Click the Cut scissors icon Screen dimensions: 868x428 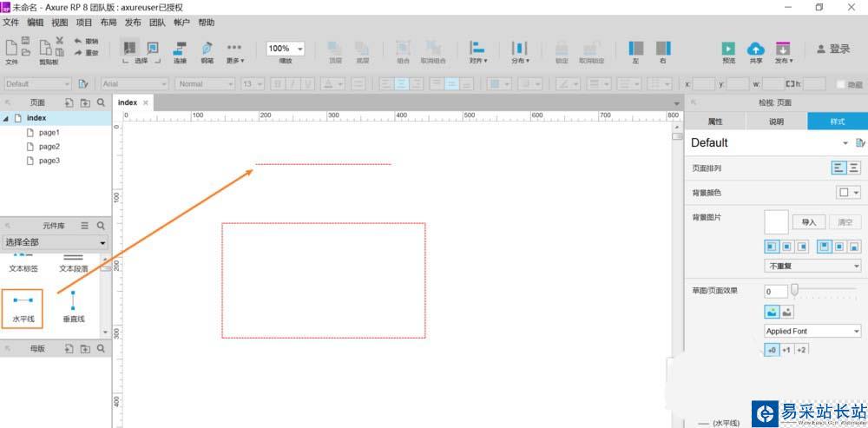tap(60, 41)
